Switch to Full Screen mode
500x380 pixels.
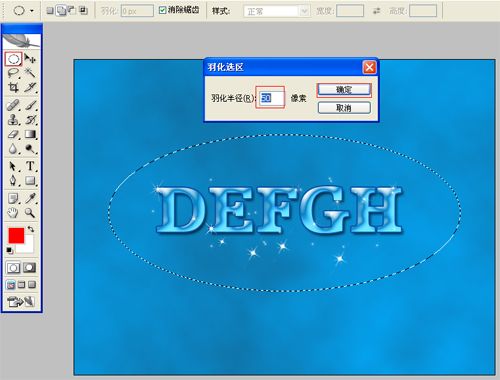32,285
